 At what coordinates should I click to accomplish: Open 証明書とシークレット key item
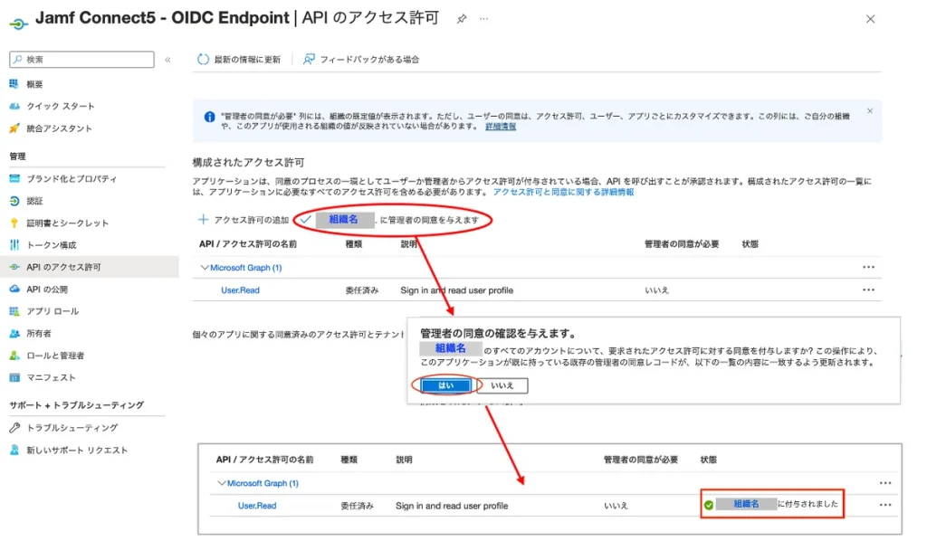click(x=67, y=223)
